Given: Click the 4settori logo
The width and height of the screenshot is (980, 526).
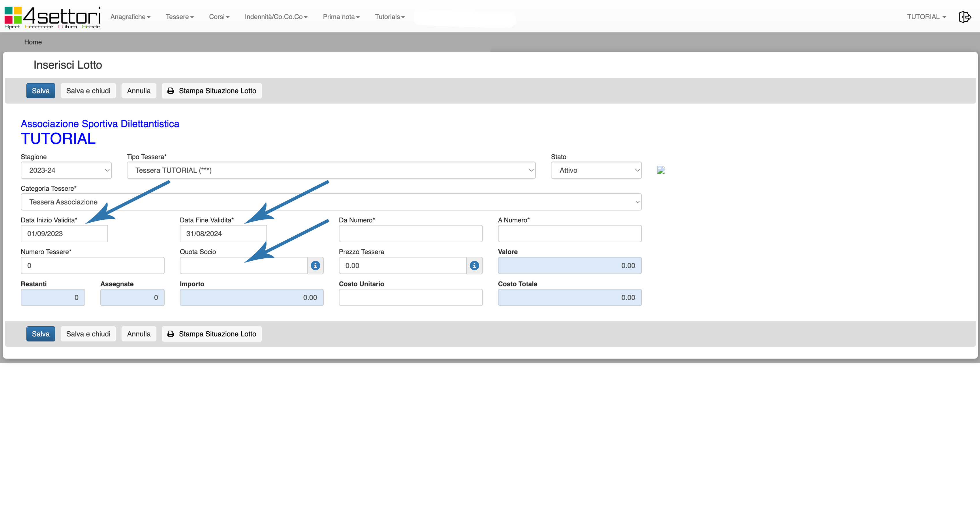Looking at the screenshot, I should [52, 17].
